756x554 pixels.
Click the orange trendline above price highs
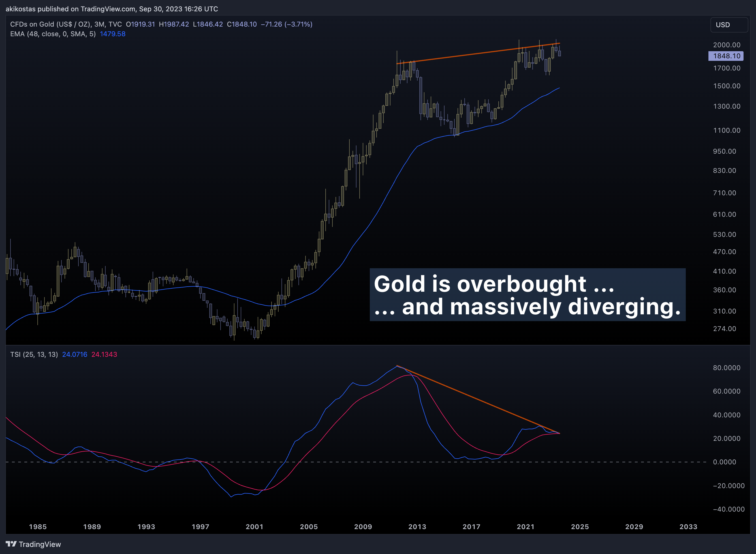pyautogui.click(x=478, y=53)
